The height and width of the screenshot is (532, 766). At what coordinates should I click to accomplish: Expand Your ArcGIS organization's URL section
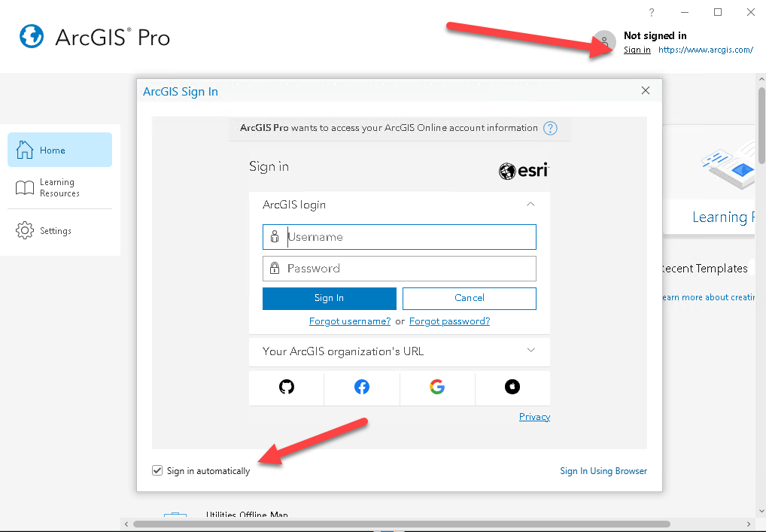(x=530, y=351)
